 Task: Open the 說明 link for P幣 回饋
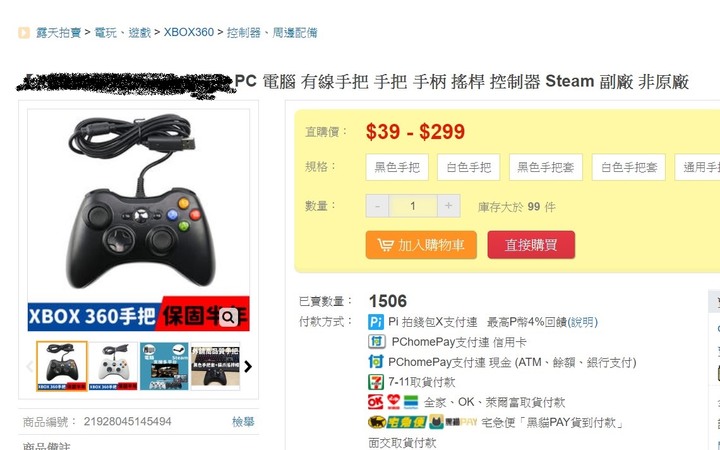(x=583, y=322)
